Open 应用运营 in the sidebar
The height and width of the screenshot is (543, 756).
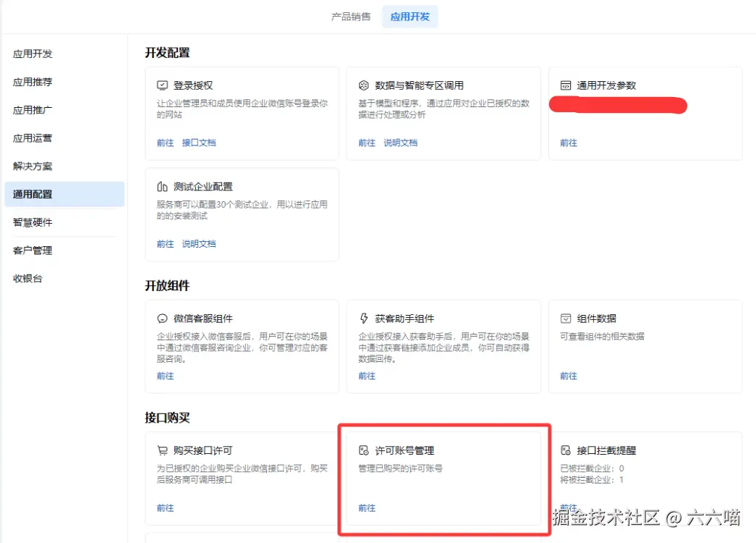coord(33,138)
